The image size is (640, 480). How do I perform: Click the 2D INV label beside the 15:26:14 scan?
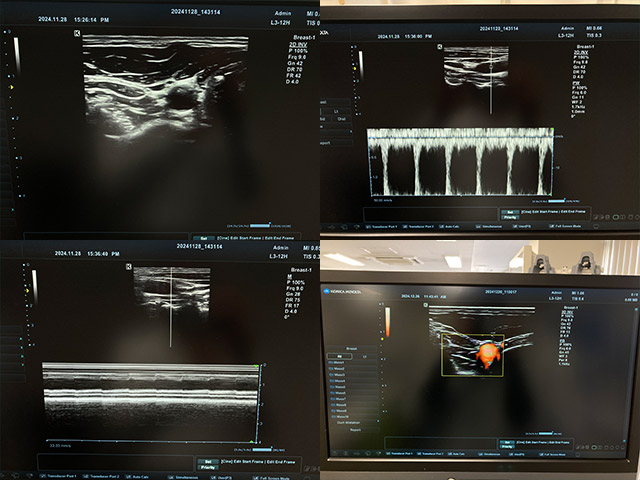298,44
